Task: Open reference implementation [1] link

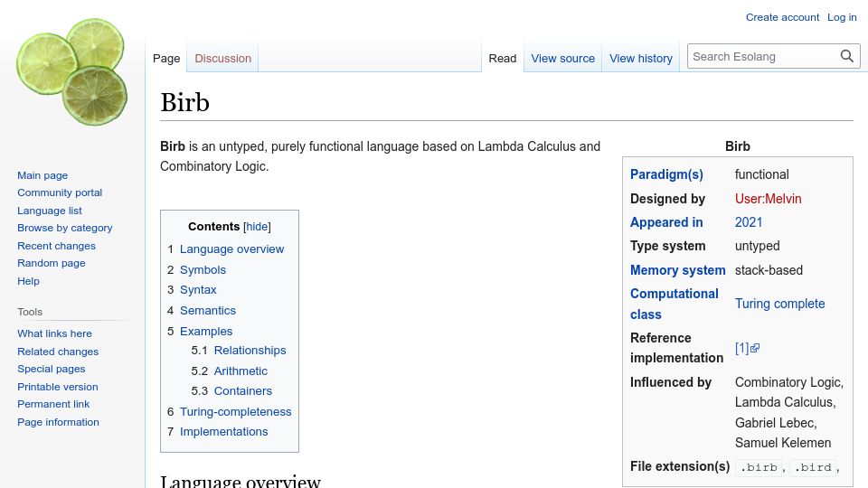Action: tap(741, 348)
